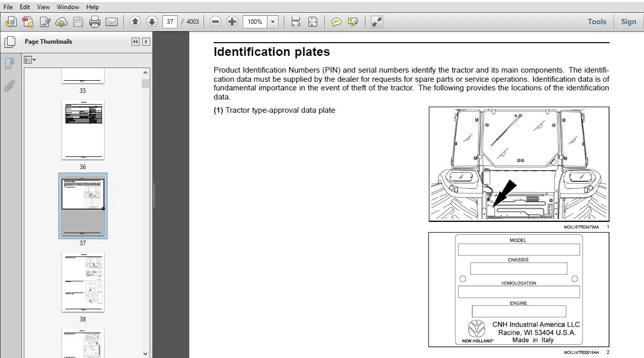Open the thumbnail options dropdown menu
The image size is (644, 358).
pyautogui.click(x=30, y=60)
